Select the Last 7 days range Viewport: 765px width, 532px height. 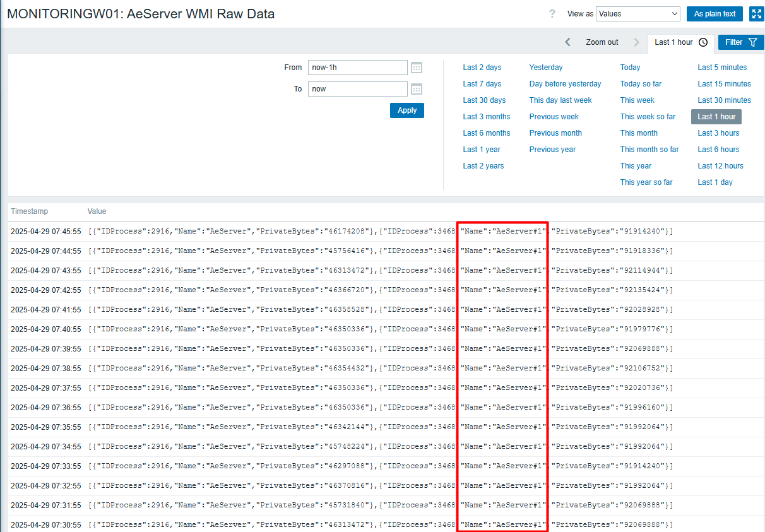pos(482,83)
